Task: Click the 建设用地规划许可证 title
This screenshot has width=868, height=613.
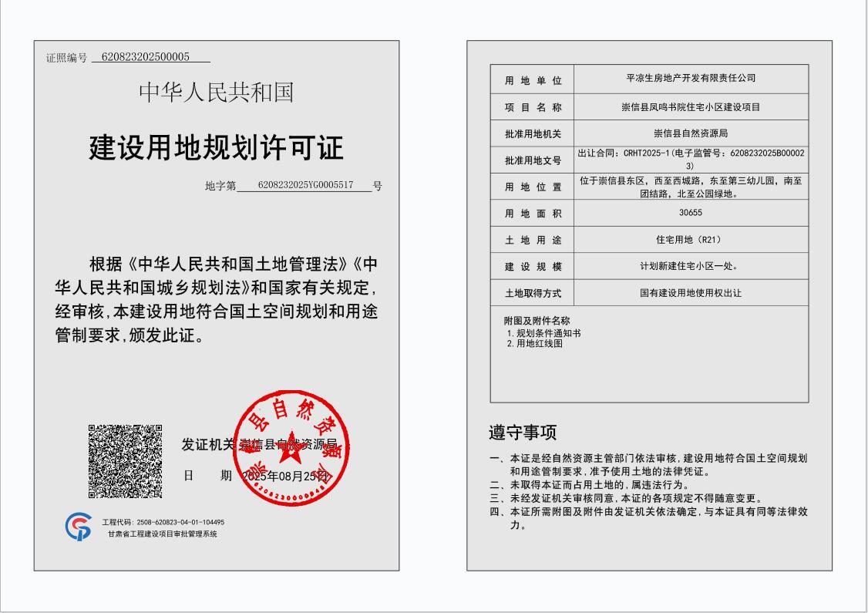Action: pos(217,147)
